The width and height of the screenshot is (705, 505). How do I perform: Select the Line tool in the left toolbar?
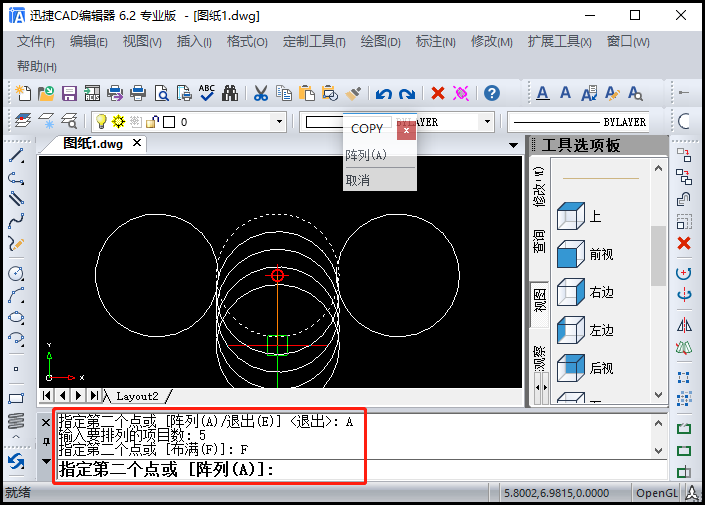(16, 156)
